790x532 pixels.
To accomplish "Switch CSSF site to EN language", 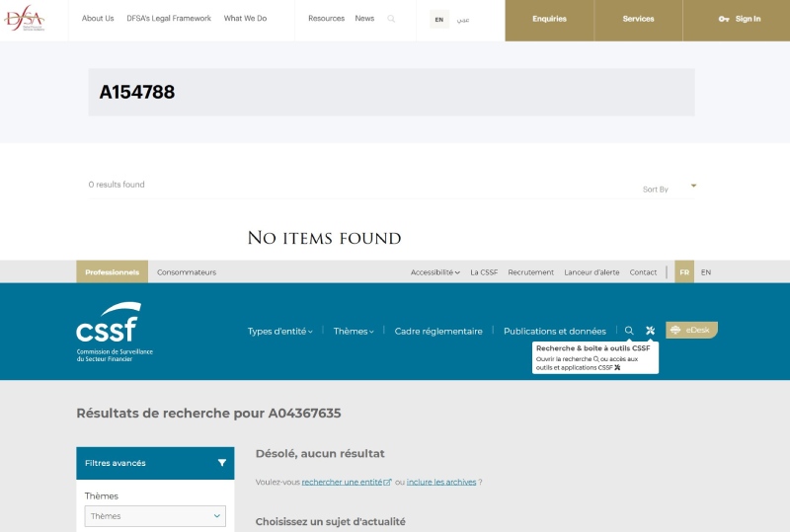I will pos(706,272).
